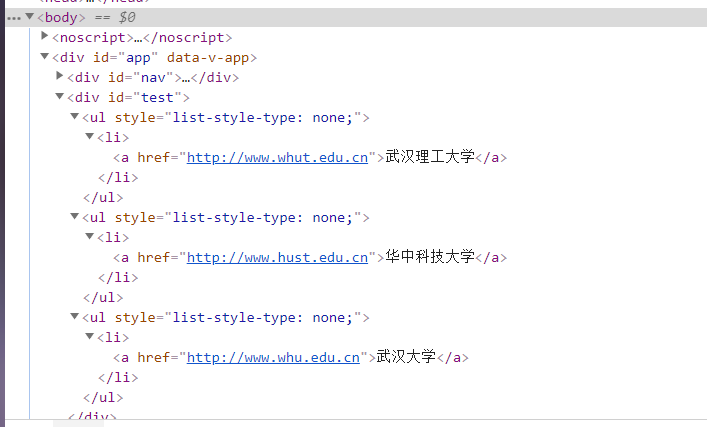This screenshot has width=707, height=427.
Task: Expand the div id nav node
Action: coord(60,76)
